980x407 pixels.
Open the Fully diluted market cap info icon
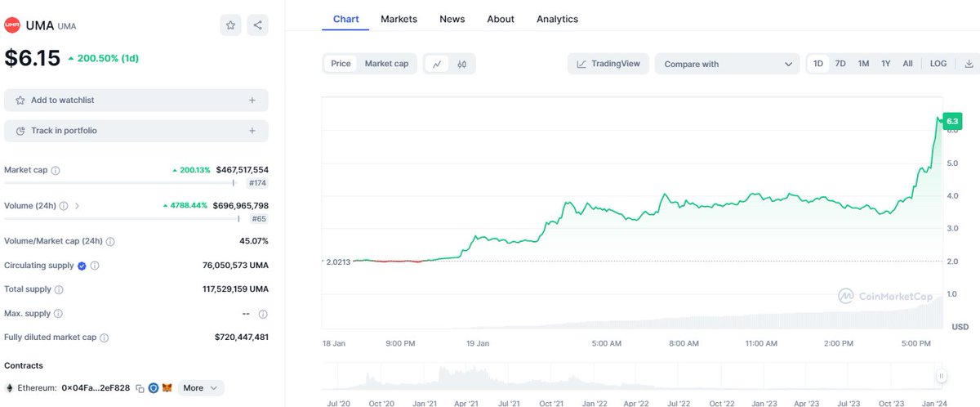pyautogui.click(x=104, y=337)
